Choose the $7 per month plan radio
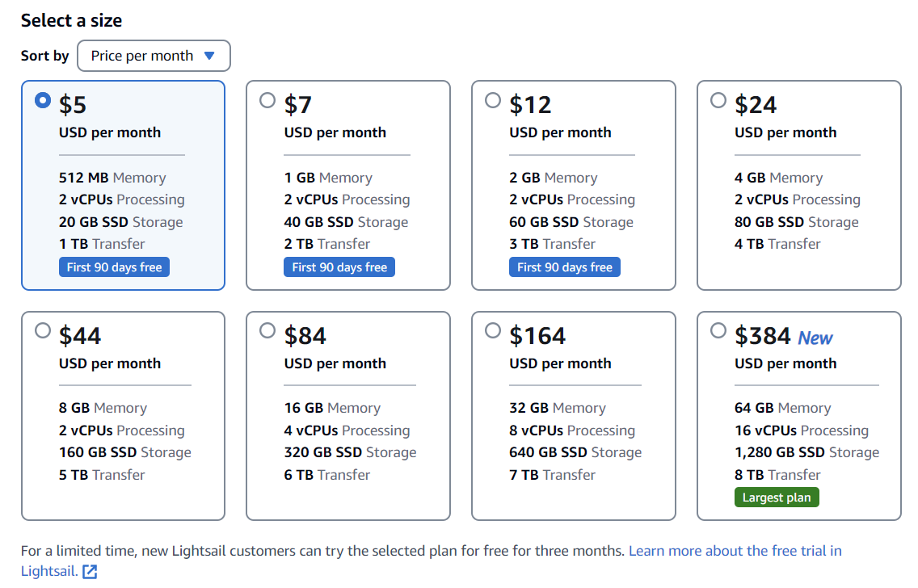Image resolution: width=918 pixels, height=588 pixels. click(267, 100)
